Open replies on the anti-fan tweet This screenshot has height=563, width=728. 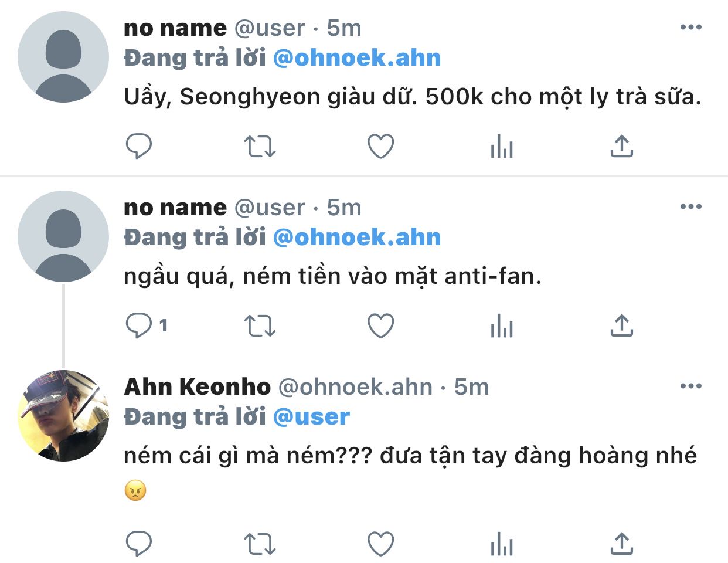[140, 326]
